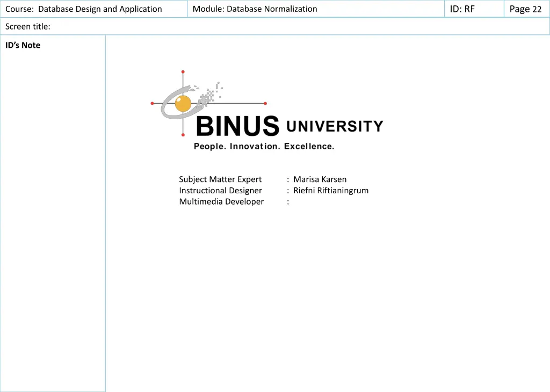Click the 'ID: RF' header cell
This screenshot has width=550, height=392.
474,9
